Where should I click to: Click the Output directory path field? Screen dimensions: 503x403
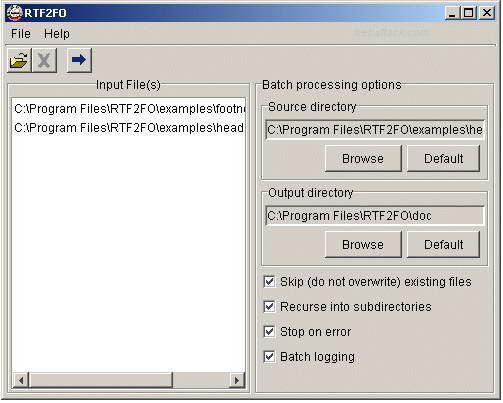pos(375,216)
